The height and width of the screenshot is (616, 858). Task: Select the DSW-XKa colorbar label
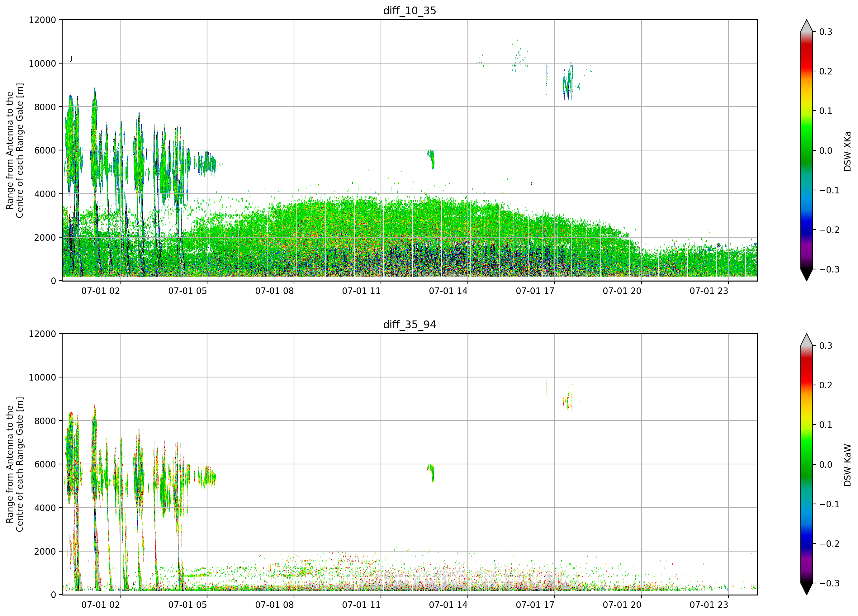847,151
